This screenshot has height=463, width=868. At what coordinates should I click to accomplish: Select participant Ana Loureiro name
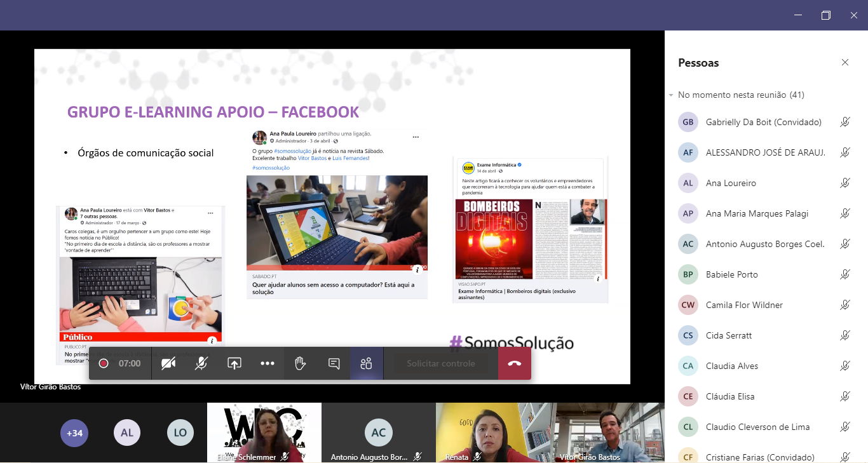(731, 183)
